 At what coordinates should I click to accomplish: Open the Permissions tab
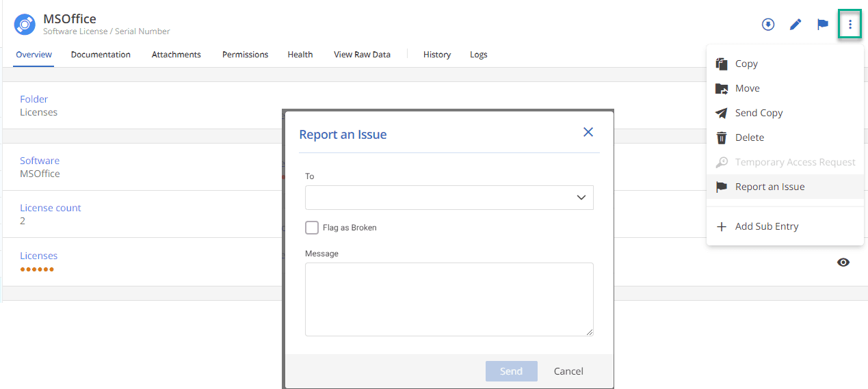coord(245,55)
